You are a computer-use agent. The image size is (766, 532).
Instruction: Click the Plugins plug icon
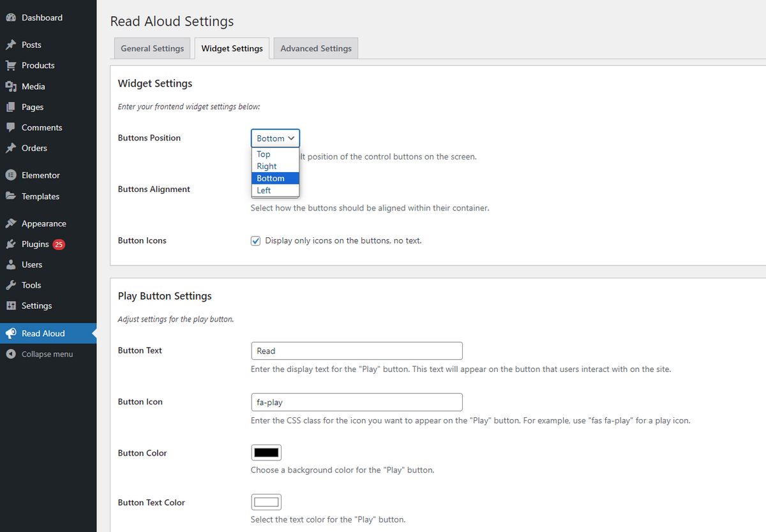click(x=11, y=244)
